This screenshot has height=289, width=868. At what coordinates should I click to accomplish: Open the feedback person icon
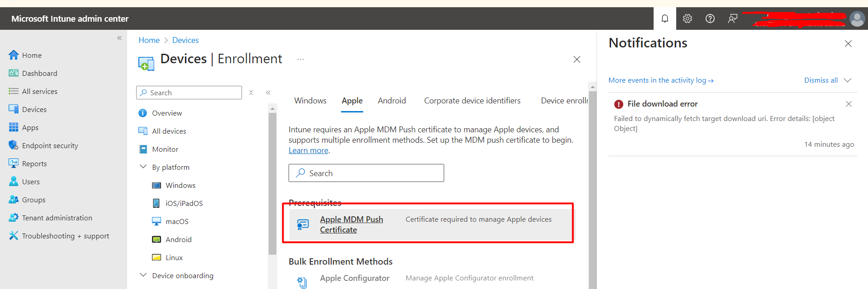click(x=733, y=19)
